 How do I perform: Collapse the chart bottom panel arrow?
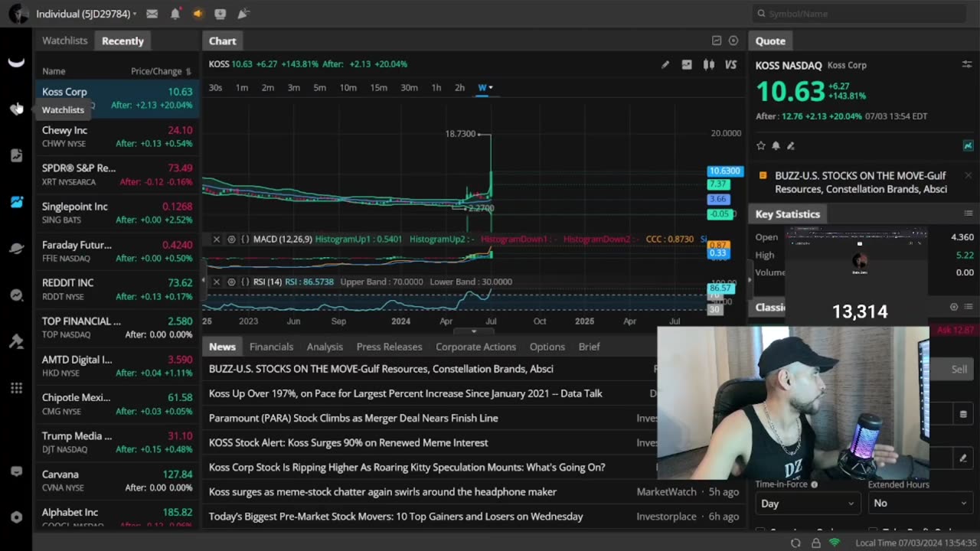[474, 331]
